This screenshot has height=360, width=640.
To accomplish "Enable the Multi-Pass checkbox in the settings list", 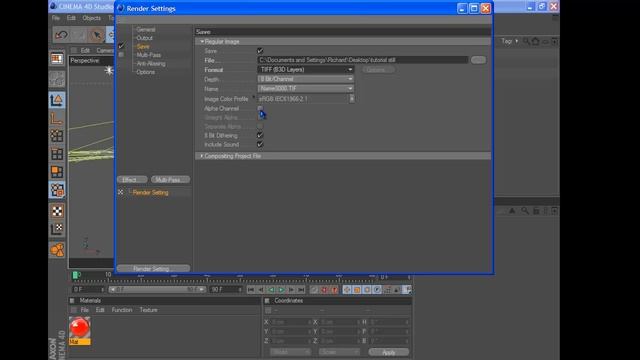I will click(x=121, y=54).
